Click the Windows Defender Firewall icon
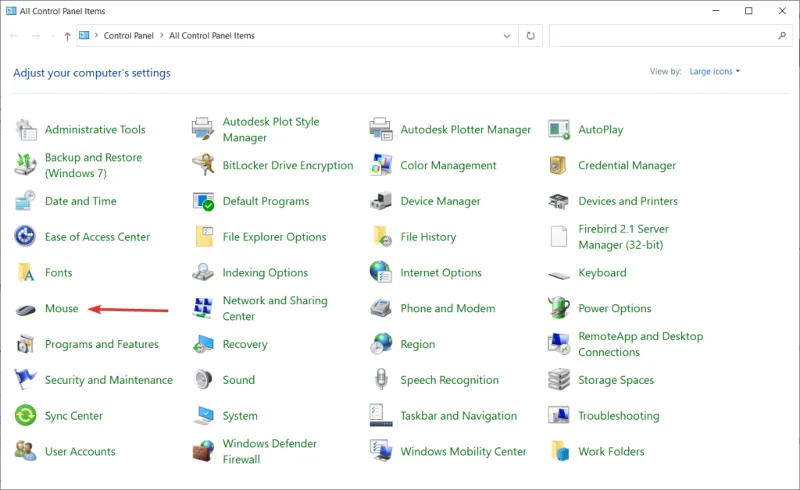 click(x=203, y=451)
